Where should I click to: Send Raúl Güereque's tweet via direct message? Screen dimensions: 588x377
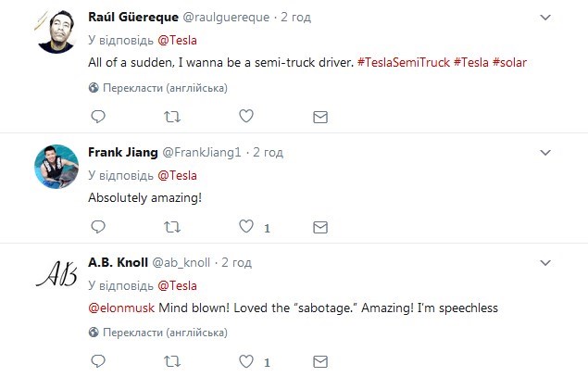pyautogui.click(x=320, y=117)
